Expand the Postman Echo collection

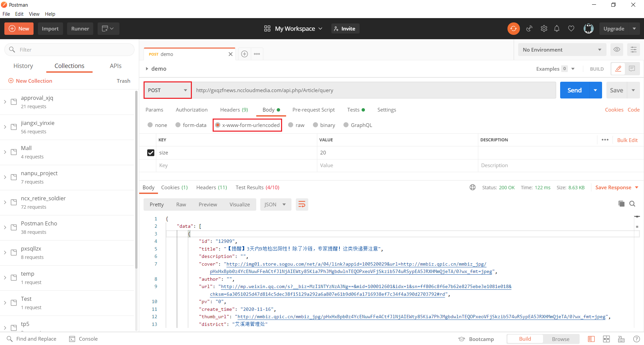(5, 227)
